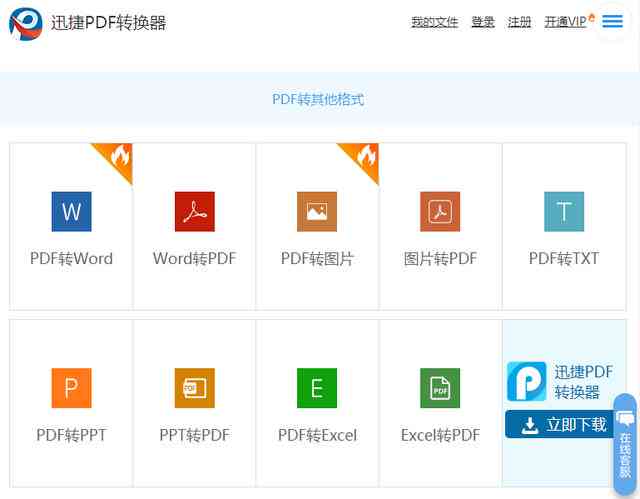Click the 迅捷PDF转换器 text in the download card
Viewport: 640px width, 499px height.
583,382
